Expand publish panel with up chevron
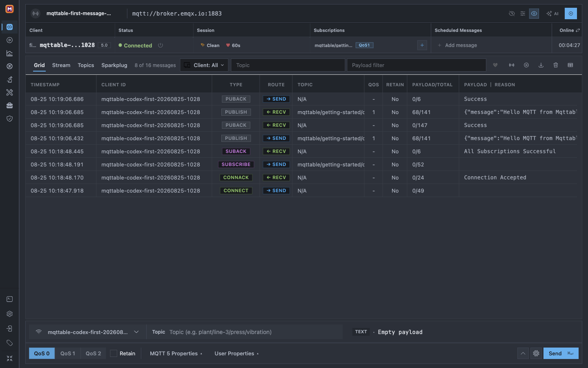This screenshot has width=588, height=368. [x=523, y=353]
